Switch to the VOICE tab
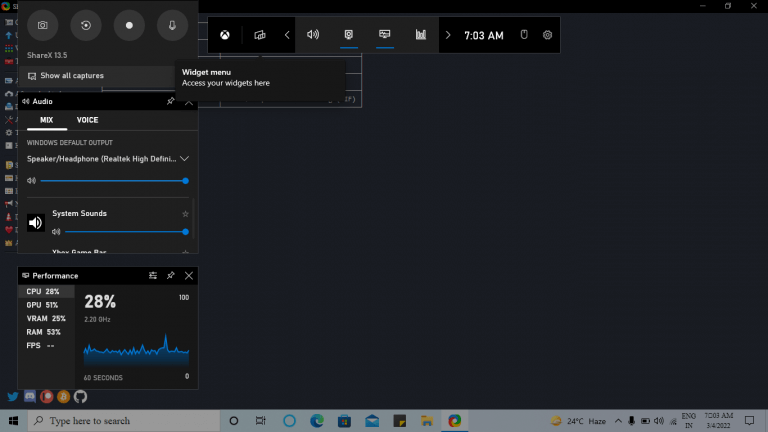768x432 pixels. [x=87, y=120]
